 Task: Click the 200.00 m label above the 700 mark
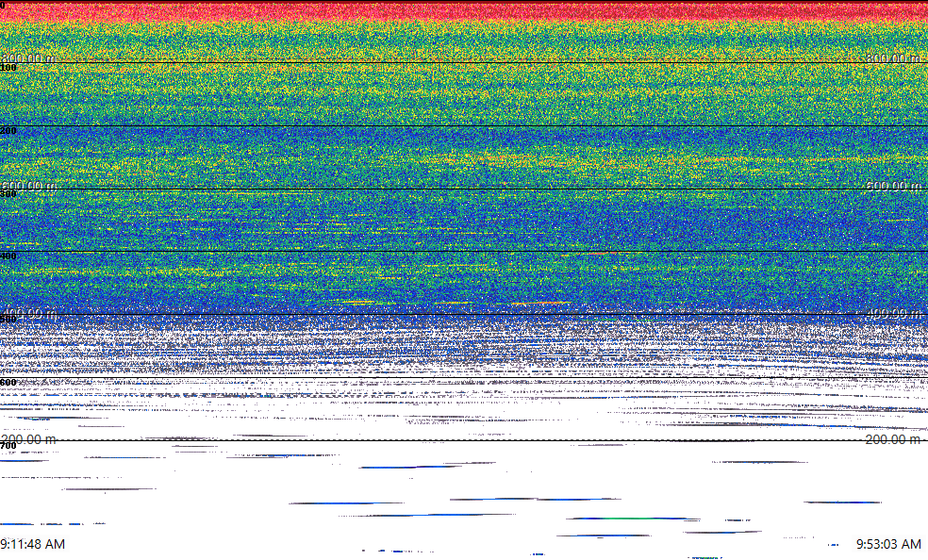point(28,439)
